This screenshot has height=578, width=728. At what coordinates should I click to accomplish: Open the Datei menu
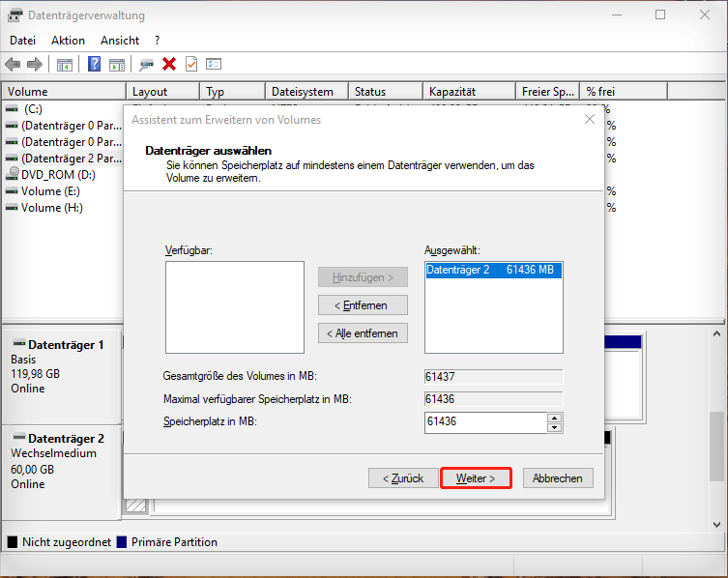pyautogui.click(x=22, y=41)
